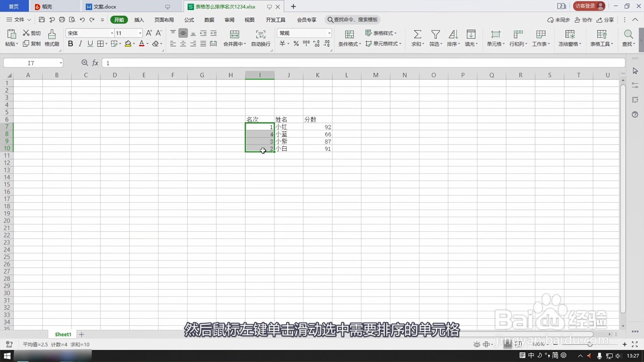
Task: Click the Save icon in quick toolbar
Action: 42,20
